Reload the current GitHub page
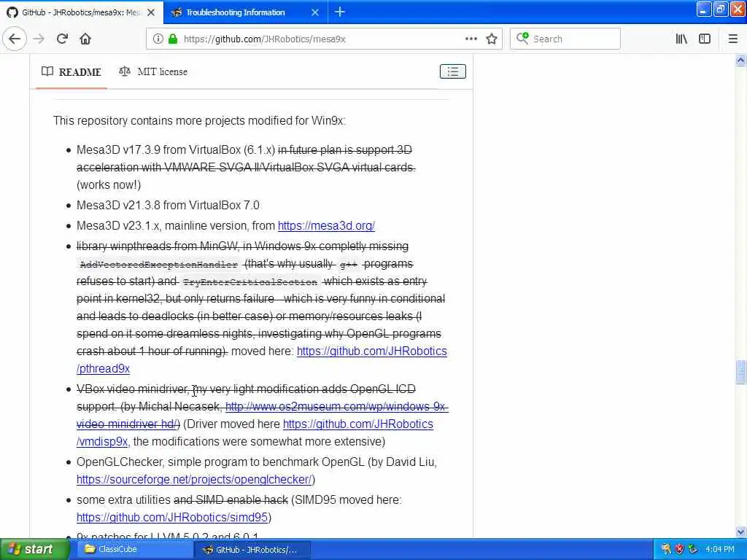 63,39
